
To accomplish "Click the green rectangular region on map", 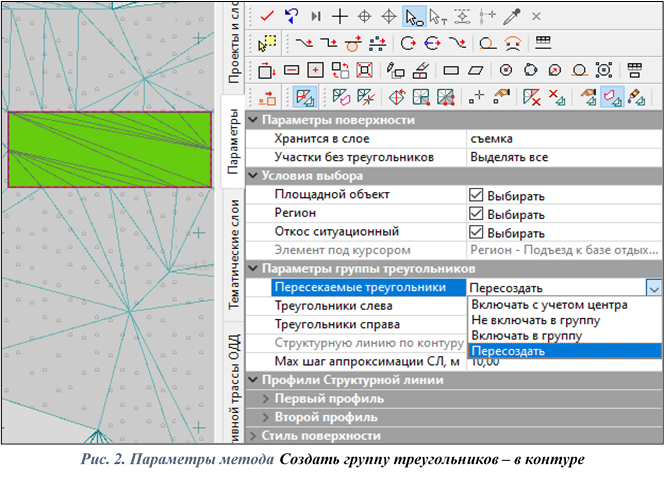I will pyautogui.click(x=110, y=150).
